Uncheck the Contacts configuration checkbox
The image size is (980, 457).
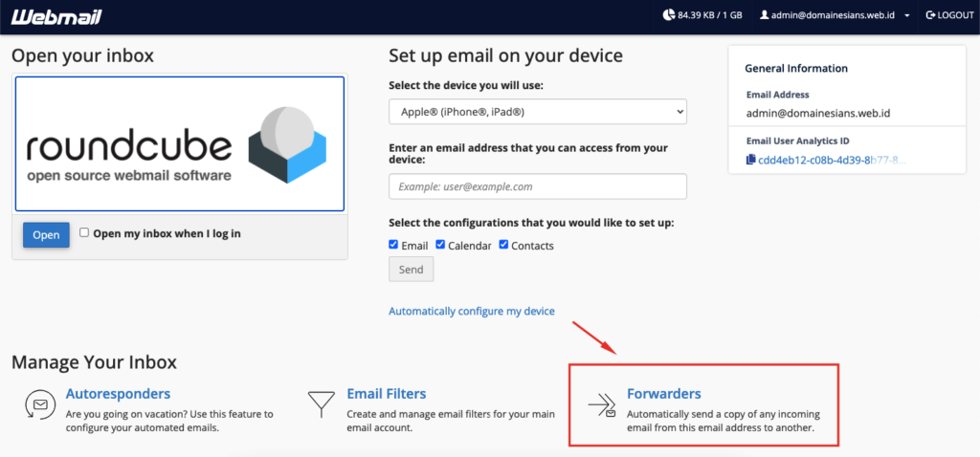[503, 244]
